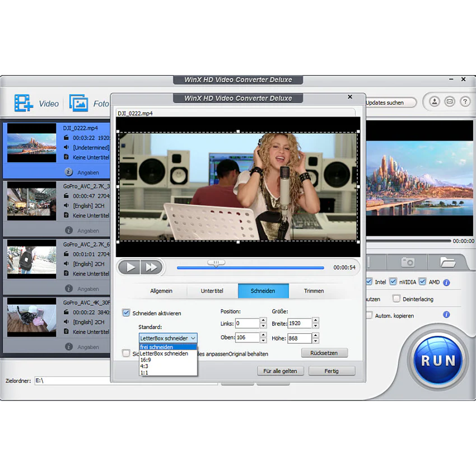Screen dimensions: 476x476
Task: Open the output folder icon
Action: (x=447, y=262)
